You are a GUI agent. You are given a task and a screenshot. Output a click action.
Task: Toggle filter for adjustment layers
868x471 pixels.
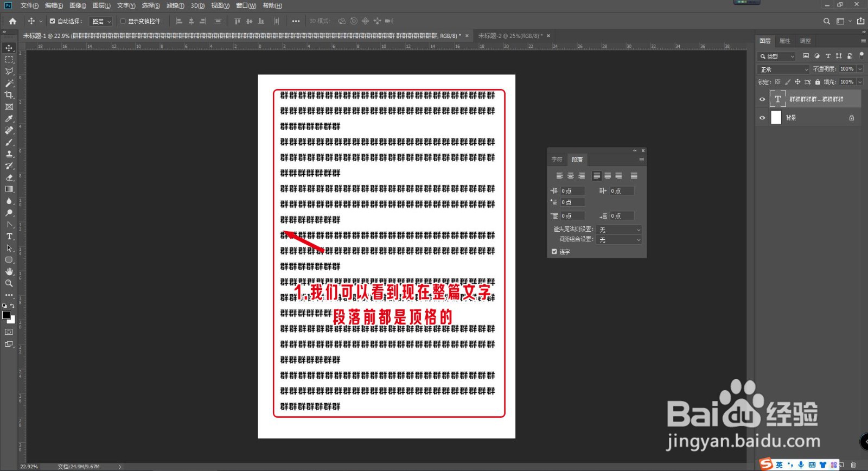[x=817, y=56]
